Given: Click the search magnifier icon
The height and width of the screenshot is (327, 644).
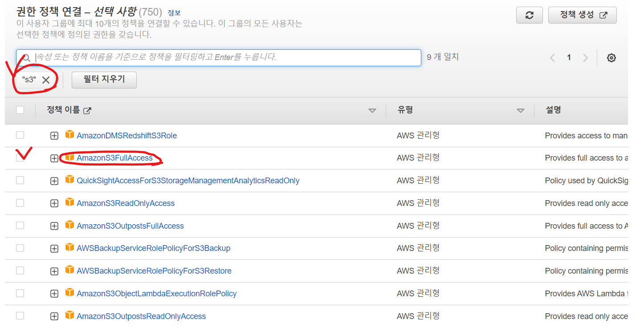Looking at the screenshot, I should coord(27,58).
